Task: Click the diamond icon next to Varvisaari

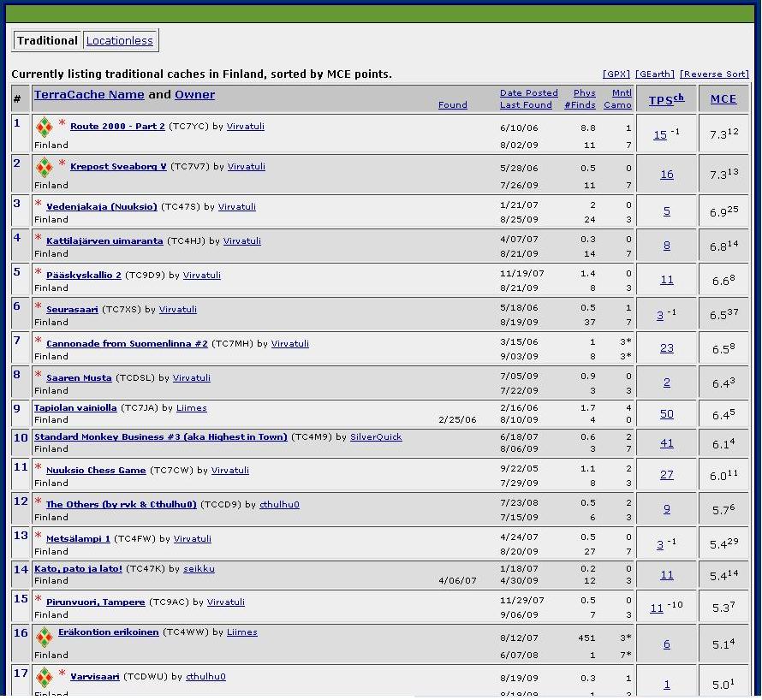Action: (44, 678)
